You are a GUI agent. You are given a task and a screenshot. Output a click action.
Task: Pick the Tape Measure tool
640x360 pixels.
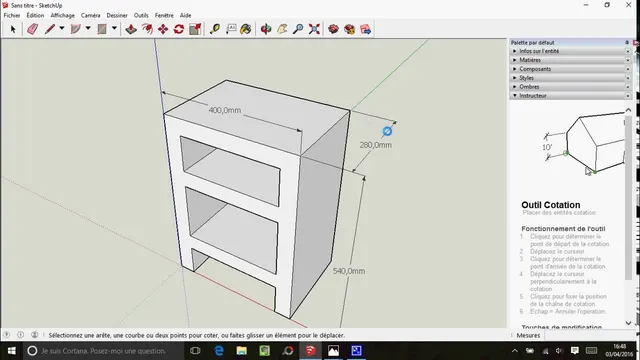(x=215, y=29)
